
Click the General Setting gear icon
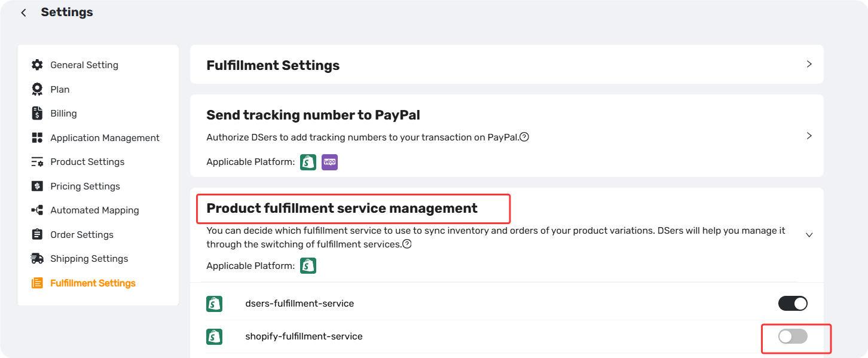[x=37, y=65]
